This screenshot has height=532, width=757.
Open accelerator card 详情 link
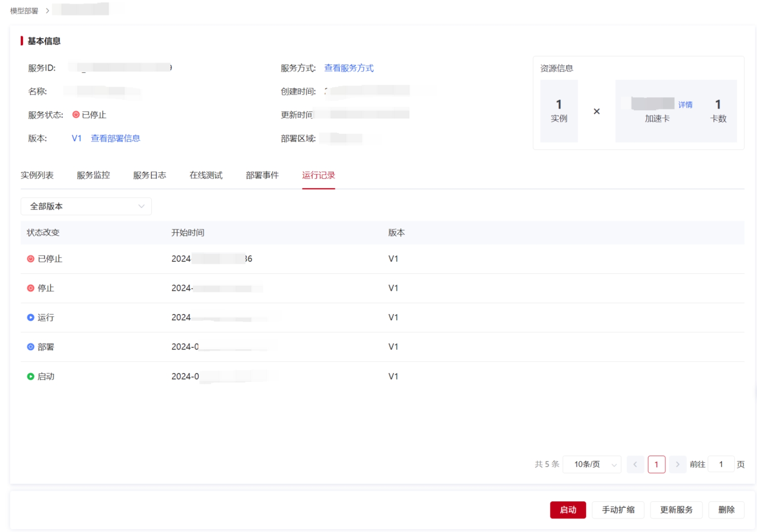tap(685, 105)
